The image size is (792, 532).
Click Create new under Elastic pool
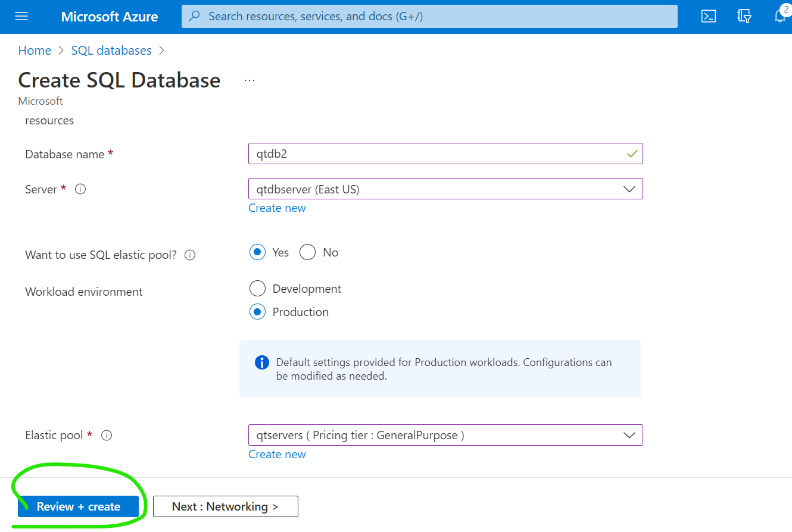coord(277,455)
